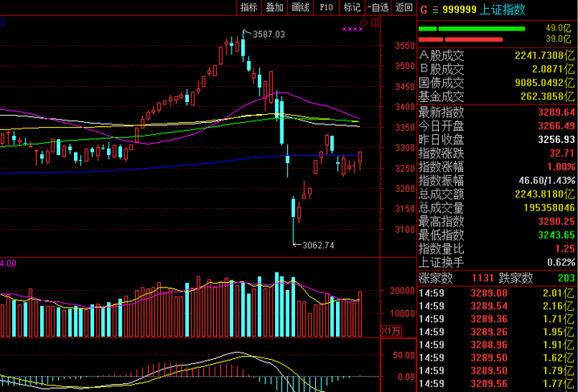Screen dimensions: 578x392
Task: Click the 3100 price axis label
Action: coord(404,230)
